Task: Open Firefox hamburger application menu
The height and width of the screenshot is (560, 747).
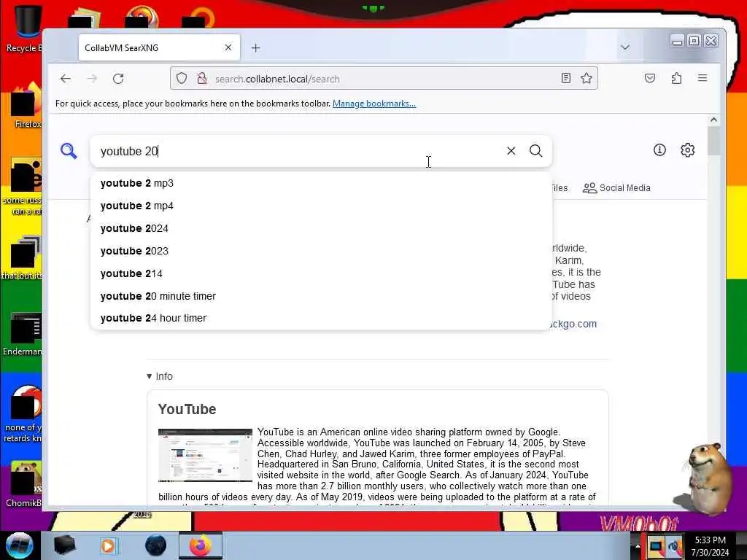Action: coord(703,77)
